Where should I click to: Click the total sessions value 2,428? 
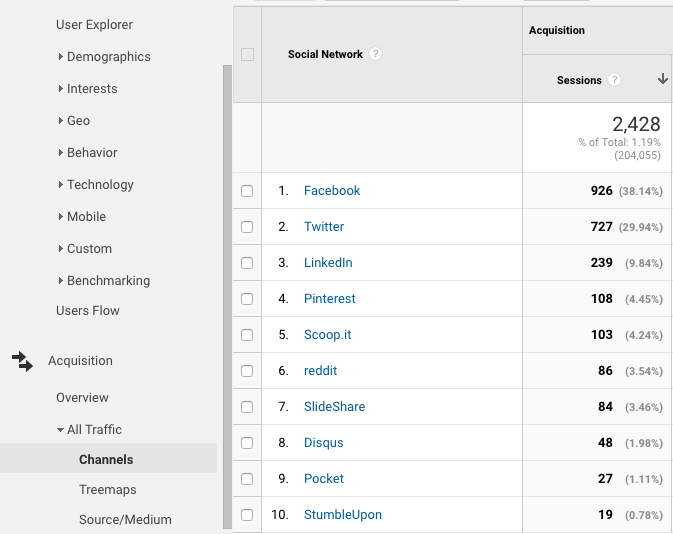click(636, 124)
